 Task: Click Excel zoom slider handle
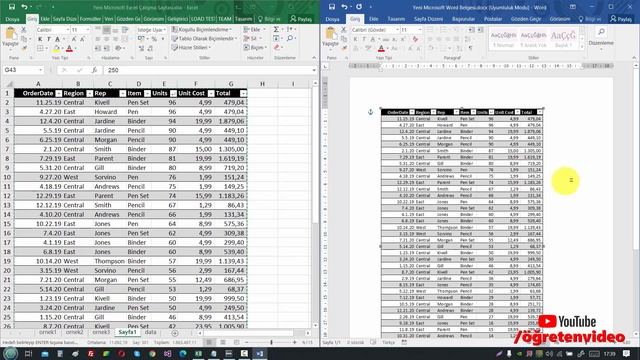pos(271,342)
